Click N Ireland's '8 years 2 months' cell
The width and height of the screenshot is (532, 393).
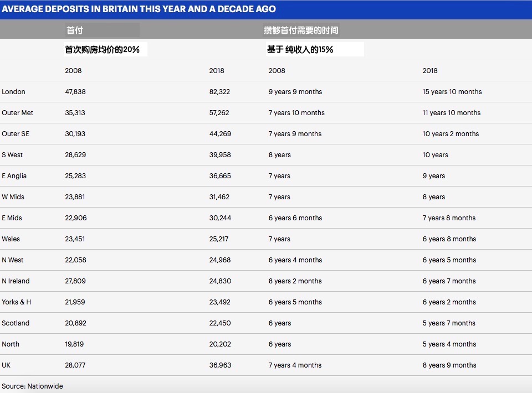tap(295, 281)
